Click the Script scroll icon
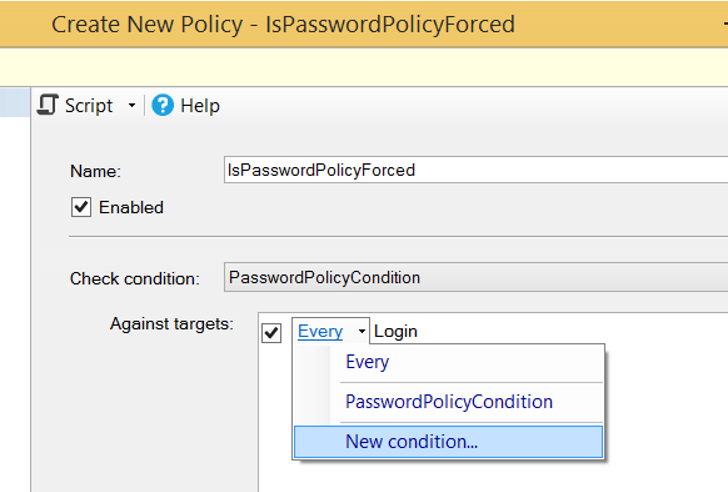 point(48,105)
